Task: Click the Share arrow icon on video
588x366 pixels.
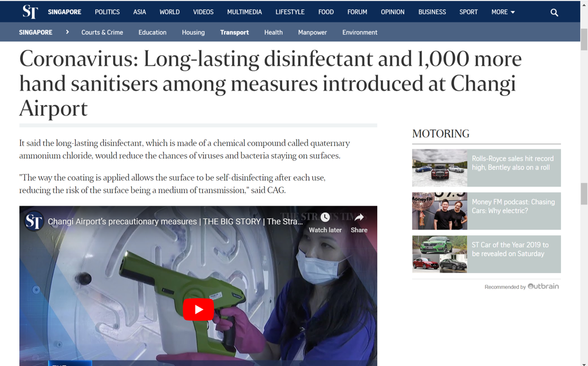Action: 359,217
